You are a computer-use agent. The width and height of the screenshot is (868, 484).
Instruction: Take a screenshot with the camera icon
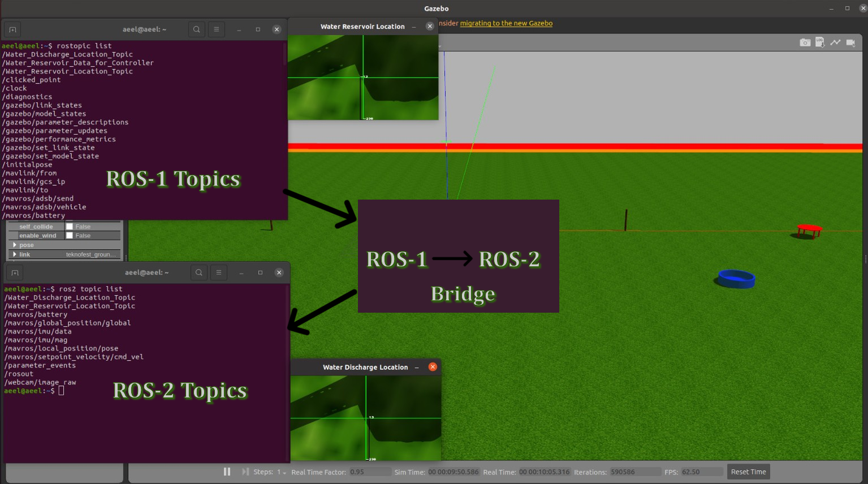805,42
